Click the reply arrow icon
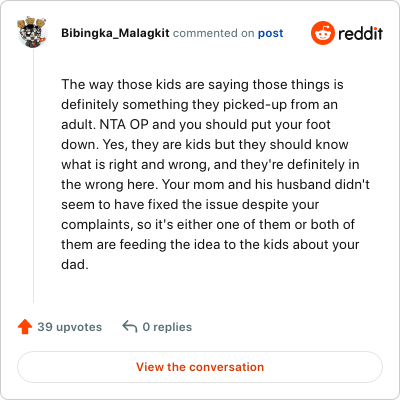 click(130, 327)
